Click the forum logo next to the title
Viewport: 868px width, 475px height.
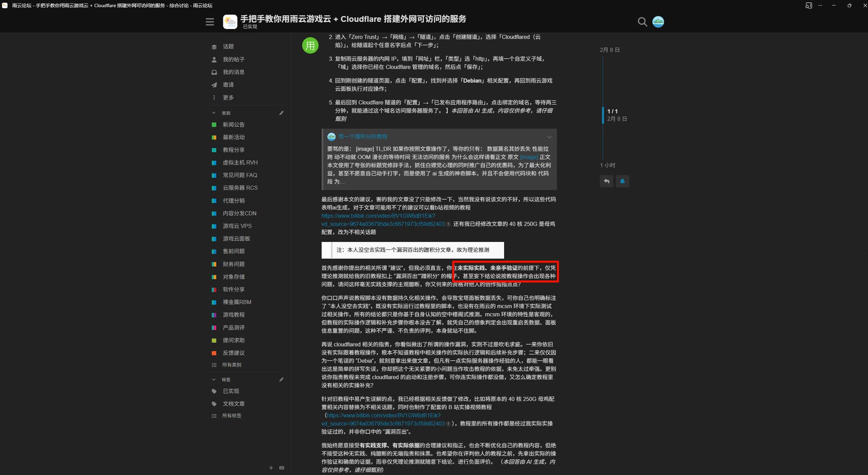coord(230,22)
